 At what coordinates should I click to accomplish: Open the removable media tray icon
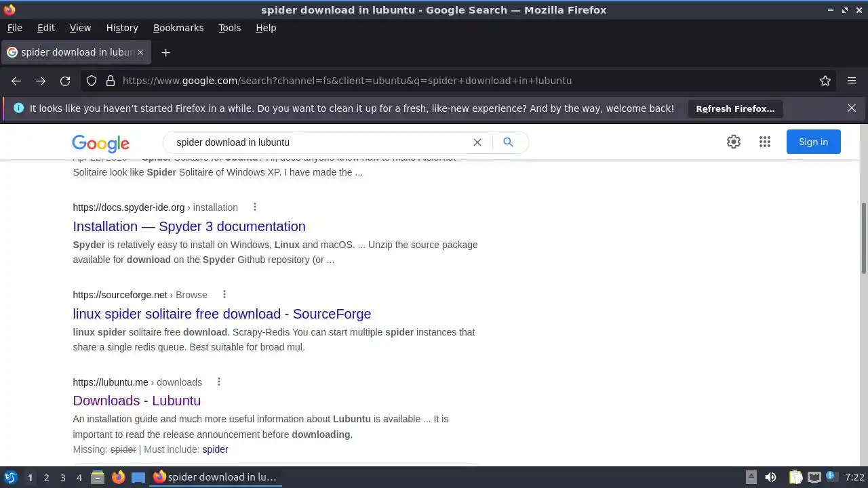click(x=751, y=477)
